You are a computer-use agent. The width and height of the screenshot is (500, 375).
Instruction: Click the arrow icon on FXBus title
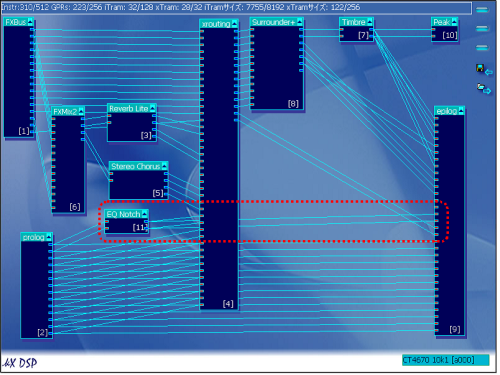click(x=30, y=22)
